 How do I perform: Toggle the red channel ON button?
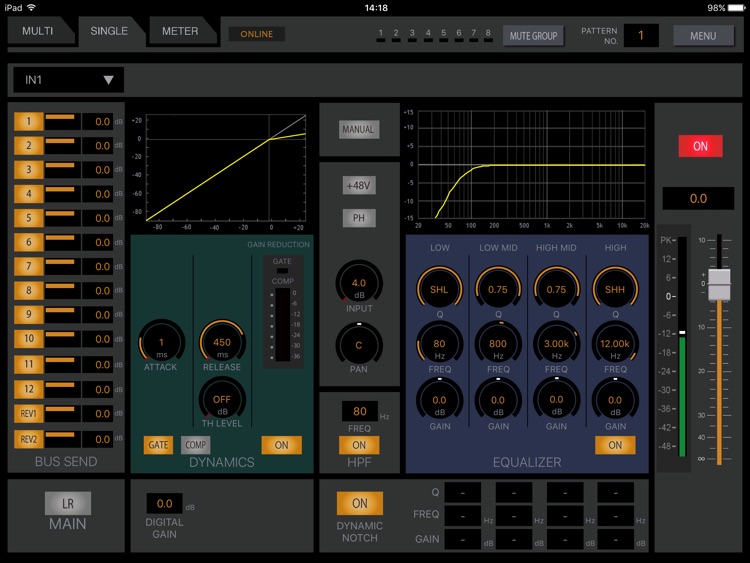(x=700, y=146)
